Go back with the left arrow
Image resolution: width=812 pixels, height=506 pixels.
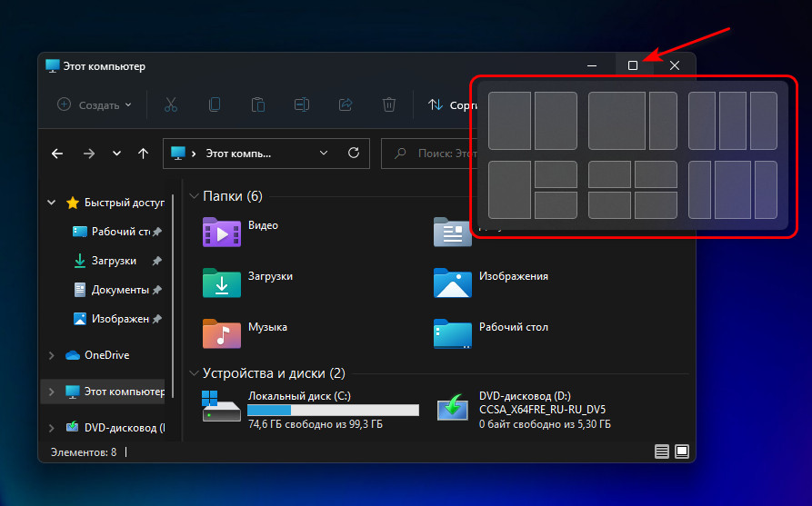57,154
